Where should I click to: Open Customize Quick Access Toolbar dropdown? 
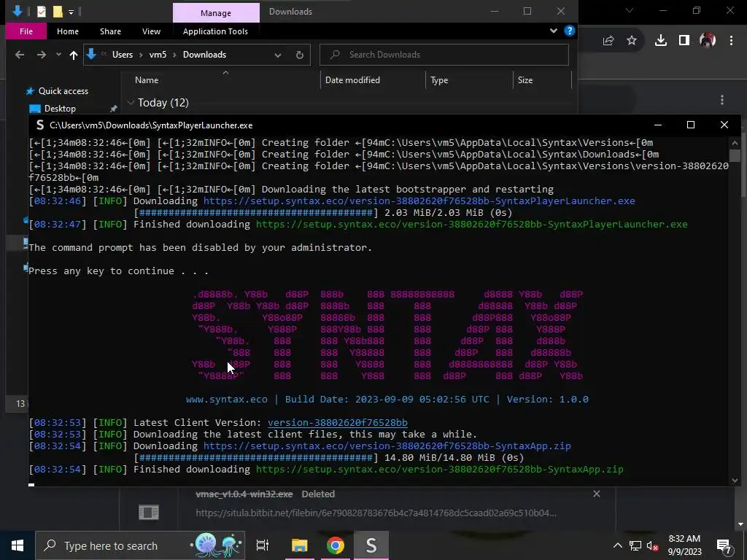[71, 12]
